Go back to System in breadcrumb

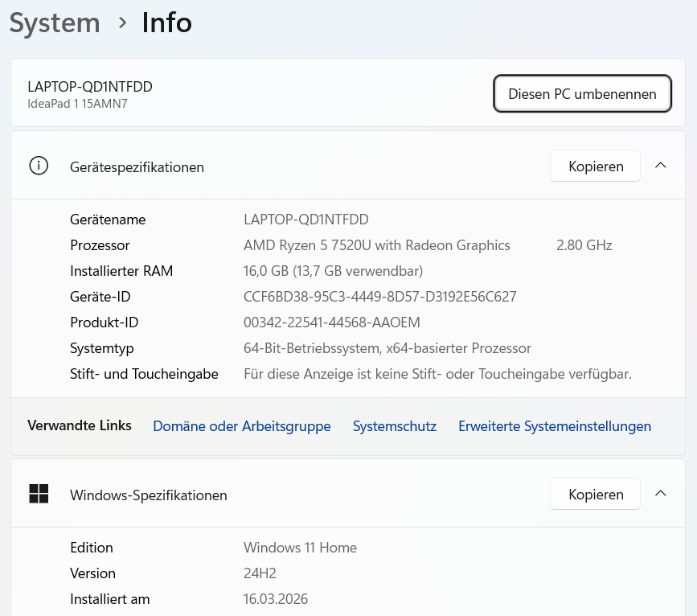[x=55, y=23]
